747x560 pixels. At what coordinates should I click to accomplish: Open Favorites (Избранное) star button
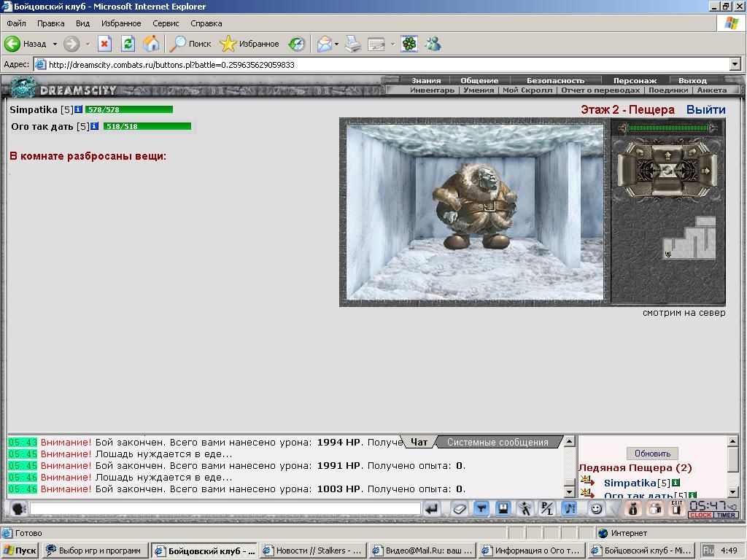[x=249, y=44]
